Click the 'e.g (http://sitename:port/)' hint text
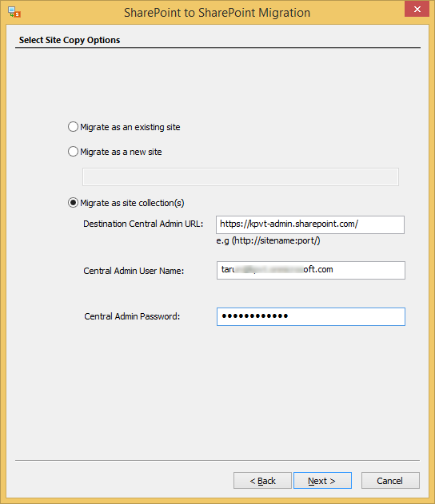435x504 pixels. 268,240
